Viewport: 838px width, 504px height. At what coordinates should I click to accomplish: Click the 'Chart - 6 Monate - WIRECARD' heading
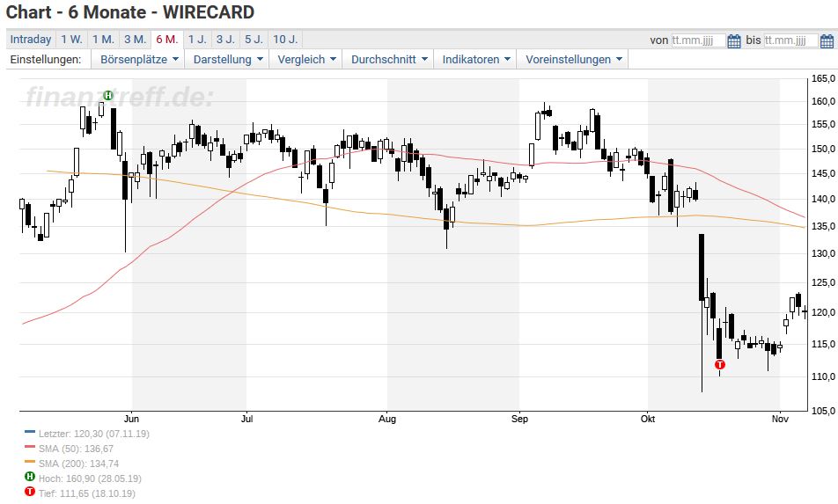(x=130, y=11)
